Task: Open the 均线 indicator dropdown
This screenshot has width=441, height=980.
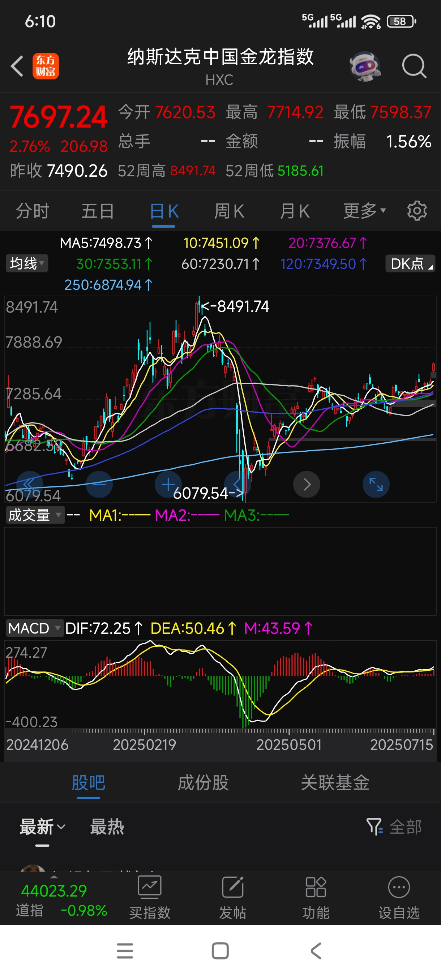Action: point(27,263)
